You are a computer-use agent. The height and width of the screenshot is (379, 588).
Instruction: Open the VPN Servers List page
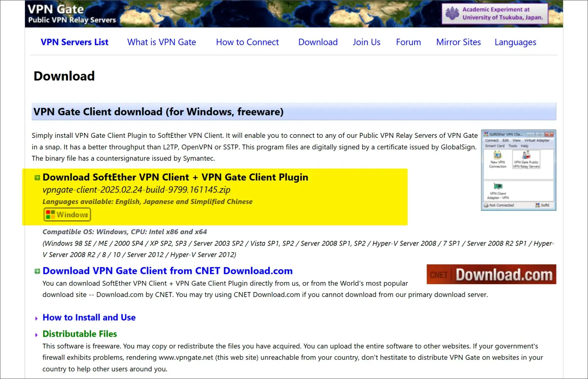pos(74,42)
